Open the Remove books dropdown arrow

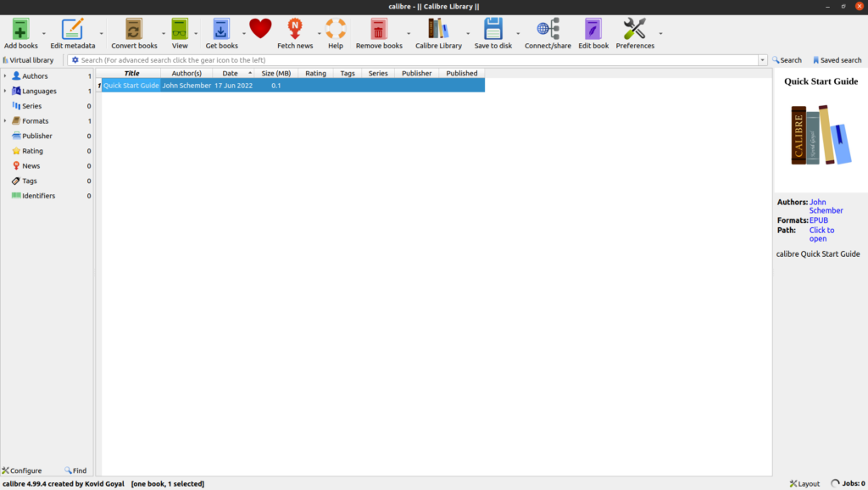coord(409,33)
